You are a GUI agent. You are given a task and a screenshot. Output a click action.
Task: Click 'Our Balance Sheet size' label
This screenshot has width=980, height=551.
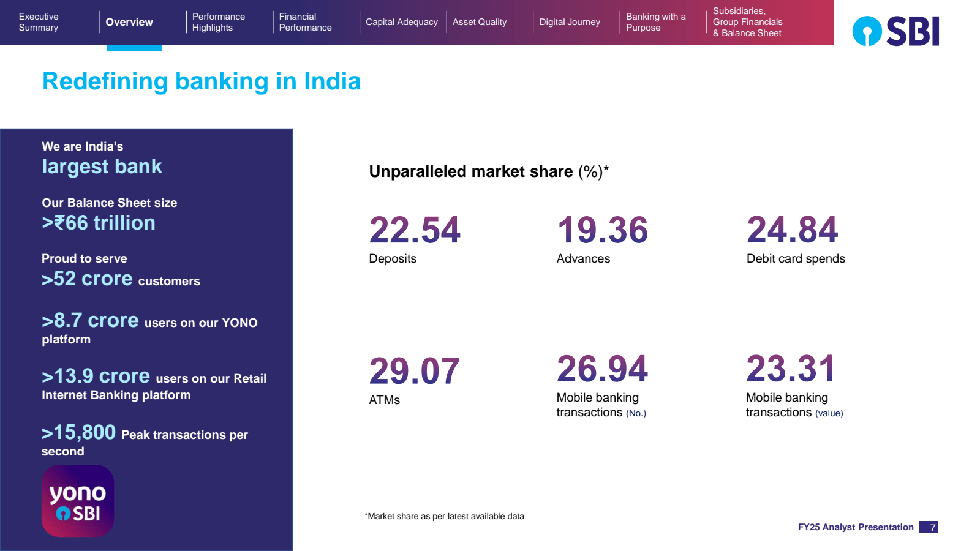tap(110, 203)
